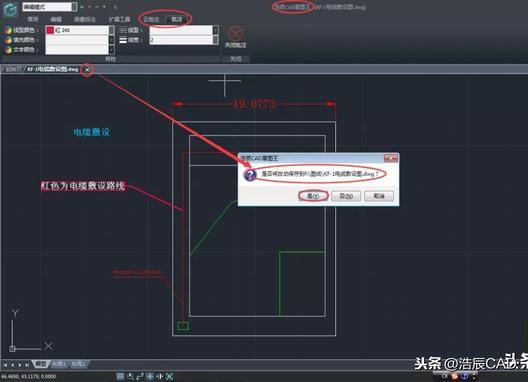
Task: Click the Haochen CAD application logo
Action: pyautogui.click(x=10, y=9)
